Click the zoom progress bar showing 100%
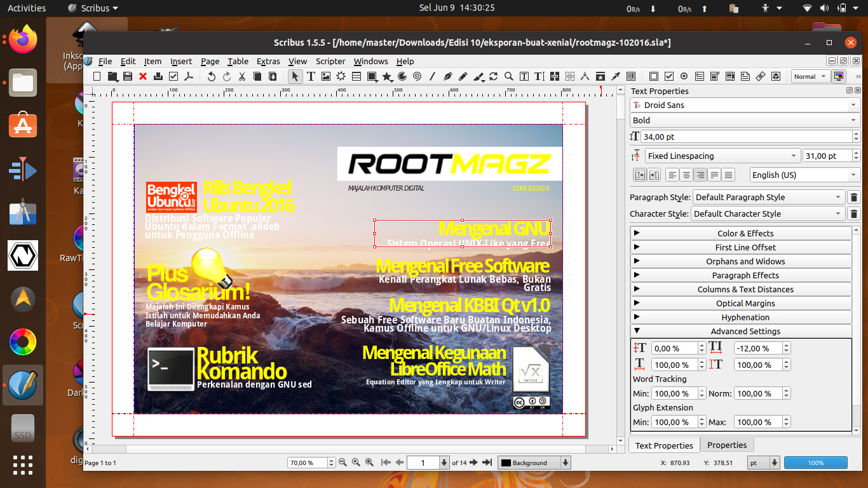This screenshot has width=868, height=488. click(x=816, y=463)
